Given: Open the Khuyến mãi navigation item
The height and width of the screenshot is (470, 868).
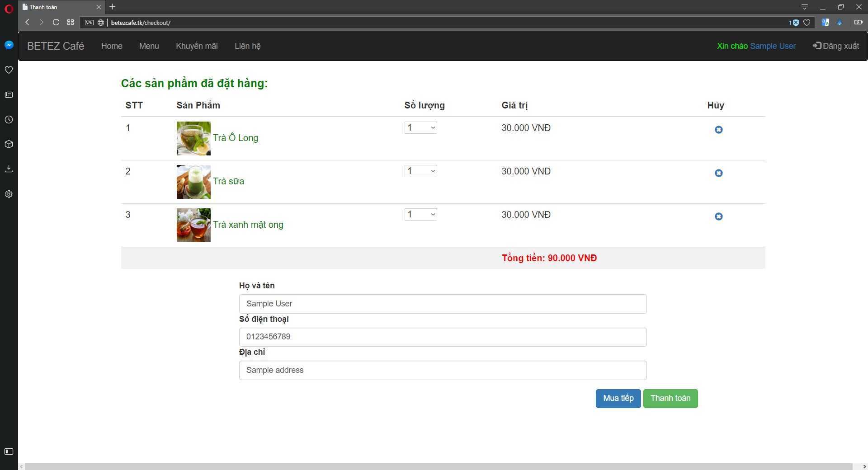Looking at the screenshot, I should [197, 46].
